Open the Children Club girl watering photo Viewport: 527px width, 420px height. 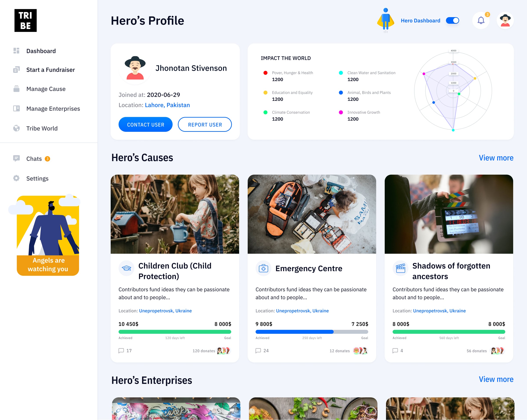click(175, 214)
